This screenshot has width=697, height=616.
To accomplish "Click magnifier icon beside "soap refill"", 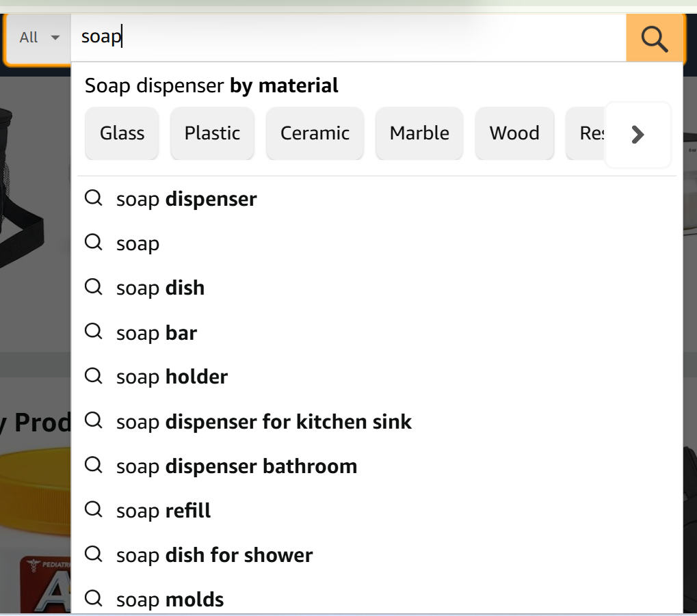I will click(x=93, y=509).
